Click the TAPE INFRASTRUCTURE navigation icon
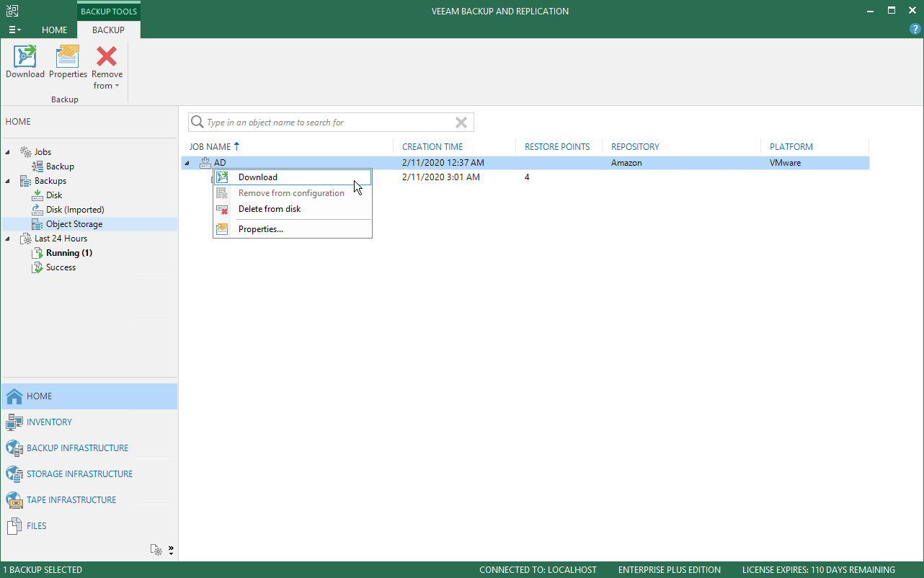Image resolution: width=924 pixels, height=578 pixels. click(x=14, y=500)
